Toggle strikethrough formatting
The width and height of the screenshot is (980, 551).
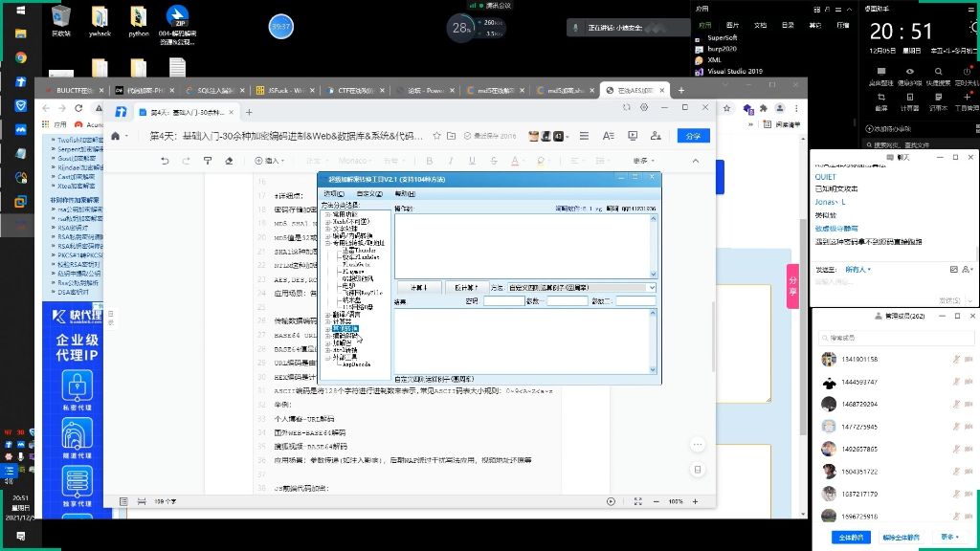coord(493,161)
